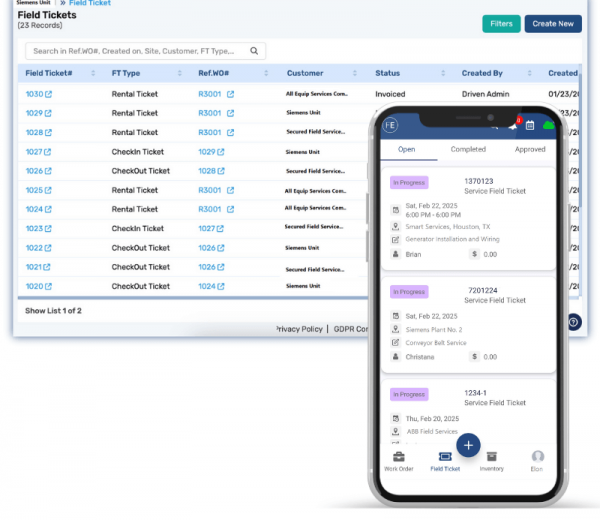Image resolution: width=600 pixels, height=520 pixels.
Task: Open the help question mark button
Action: pos(574,322)
